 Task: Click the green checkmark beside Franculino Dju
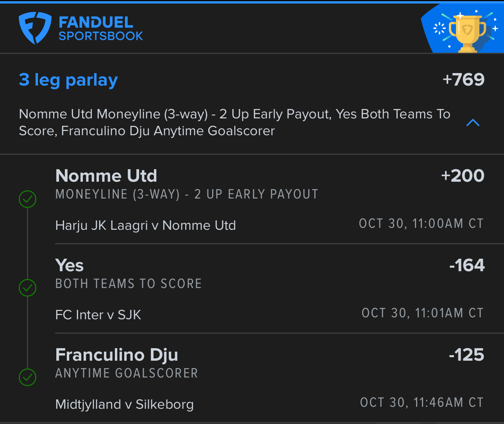click(28, 377)
